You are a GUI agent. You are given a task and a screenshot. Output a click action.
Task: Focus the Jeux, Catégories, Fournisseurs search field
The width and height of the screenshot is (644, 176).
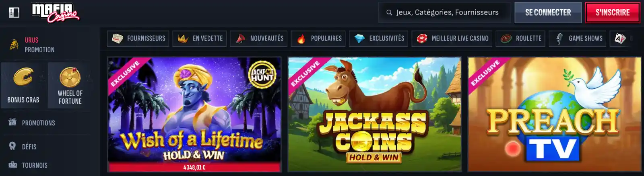click(x=445, y=12)
